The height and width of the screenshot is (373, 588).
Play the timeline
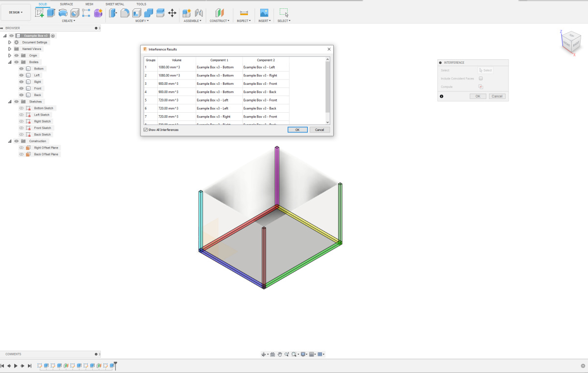click(16, 366)
